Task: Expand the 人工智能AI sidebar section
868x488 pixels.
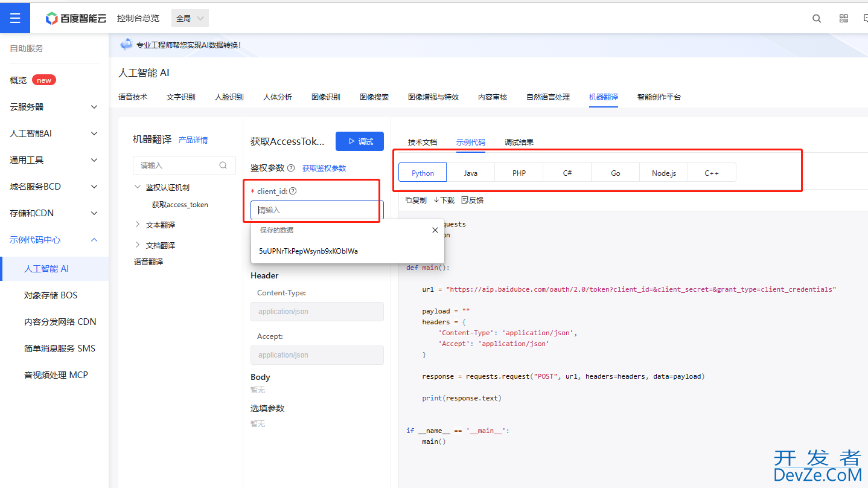Action: pos(54,133)
